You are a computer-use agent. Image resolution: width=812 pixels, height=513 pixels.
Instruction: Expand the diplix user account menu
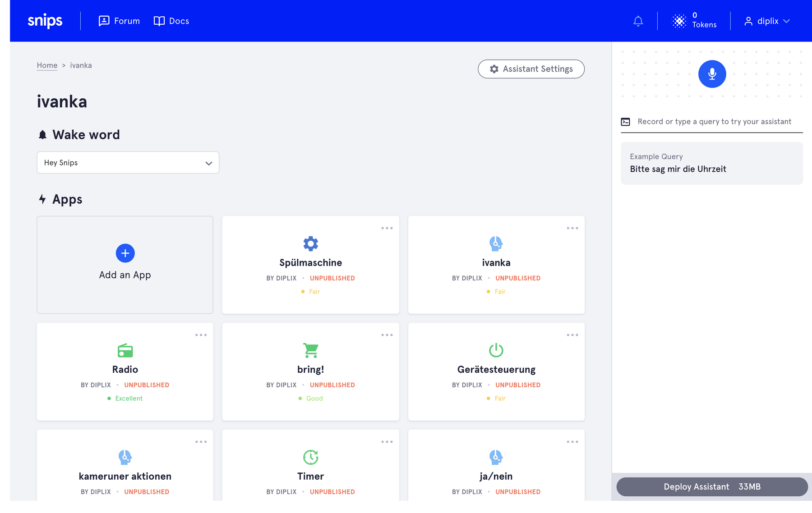767,21
